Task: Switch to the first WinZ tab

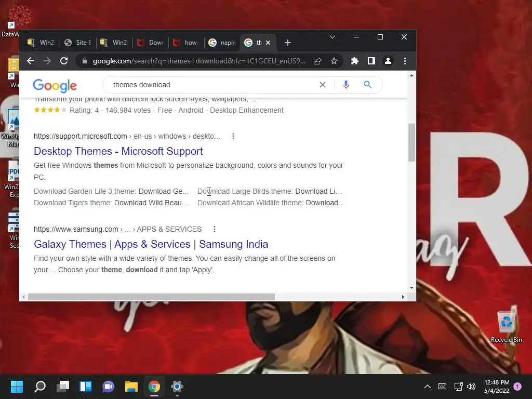Action: point(42,43)
